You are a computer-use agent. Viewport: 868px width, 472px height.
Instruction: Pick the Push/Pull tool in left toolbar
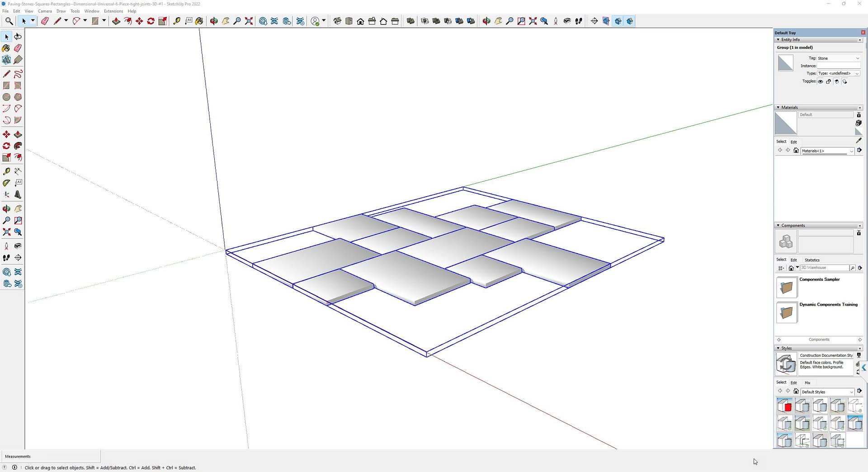click(x=18, y=135)
